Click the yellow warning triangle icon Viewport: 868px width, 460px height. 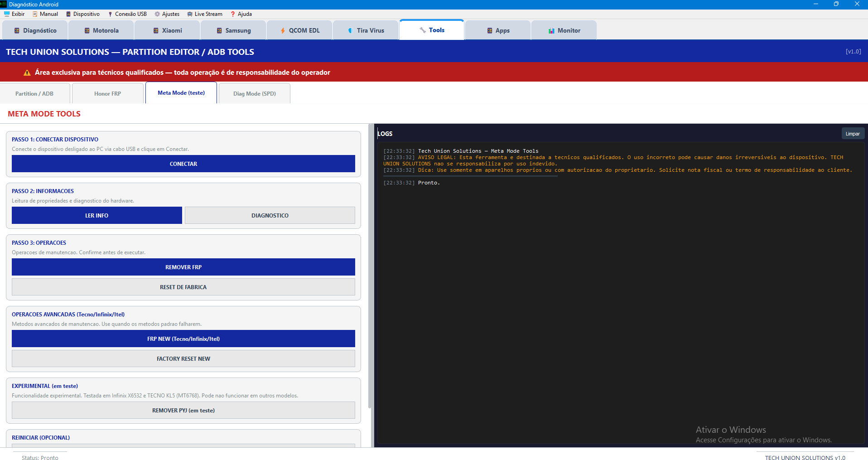click(x=27, y=73)
